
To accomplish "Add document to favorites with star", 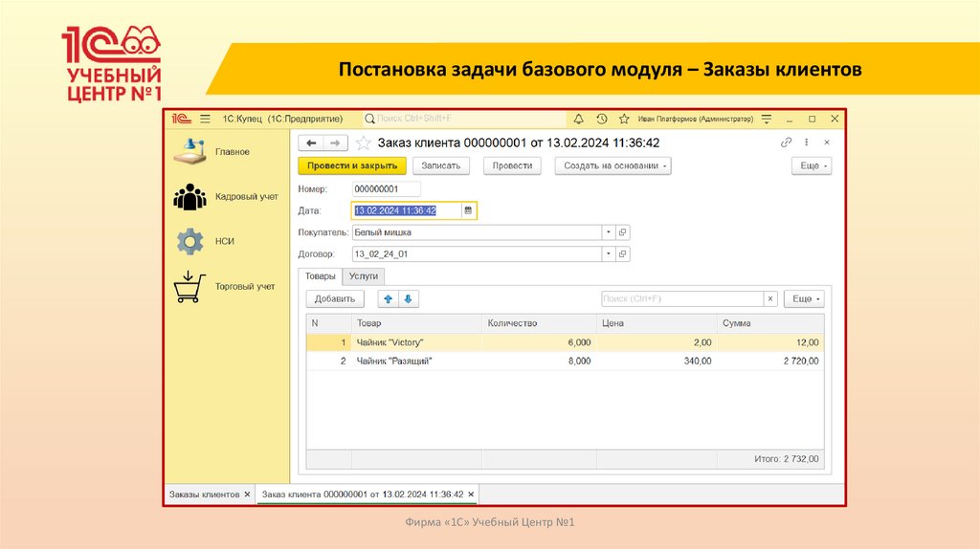I will click(363, 143).
